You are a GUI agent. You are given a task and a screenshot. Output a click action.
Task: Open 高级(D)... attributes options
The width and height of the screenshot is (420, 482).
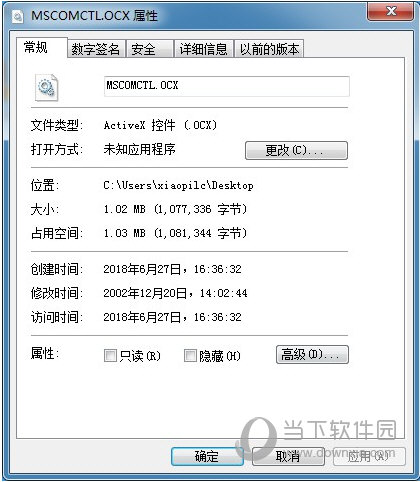pos(312,354)
